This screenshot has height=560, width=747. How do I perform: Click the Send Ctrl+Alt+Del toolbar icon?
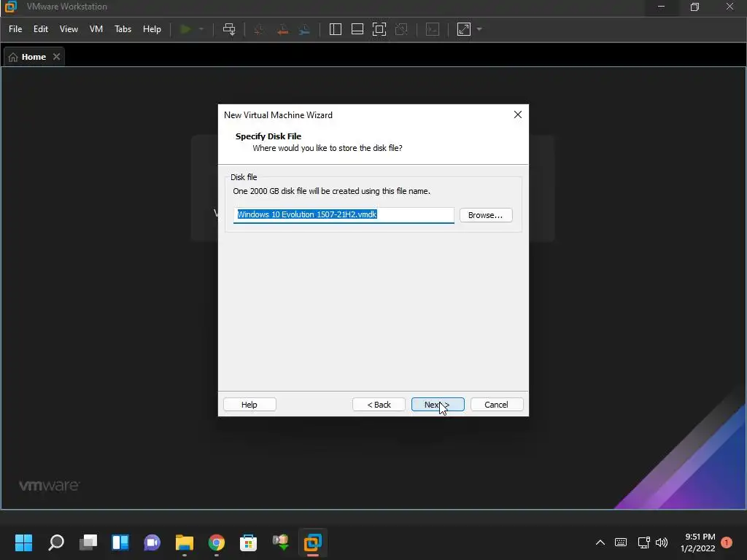pos(229,29)
